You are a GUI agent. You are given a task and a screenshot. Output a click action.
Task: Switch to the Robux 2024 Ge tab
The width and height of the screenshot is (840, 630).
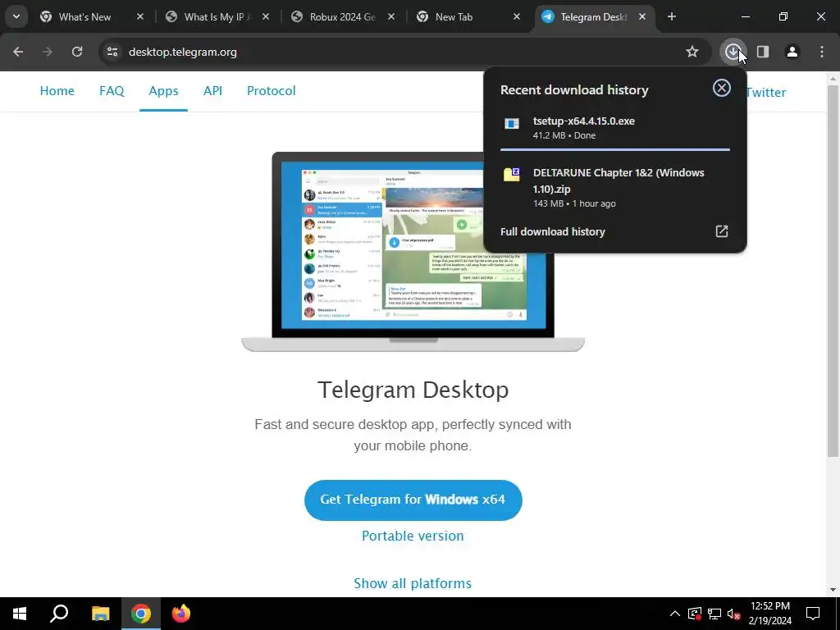tap(342, 17)
